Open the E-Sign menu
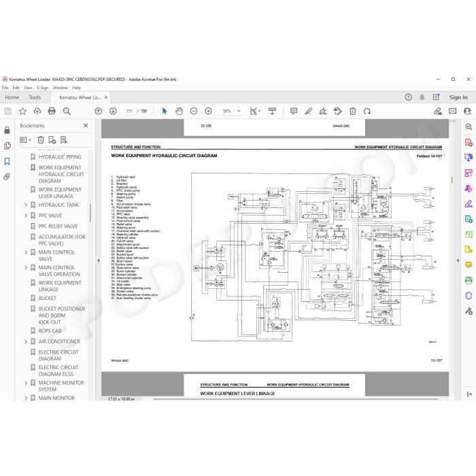476x476 pixels. pos(42,88)
